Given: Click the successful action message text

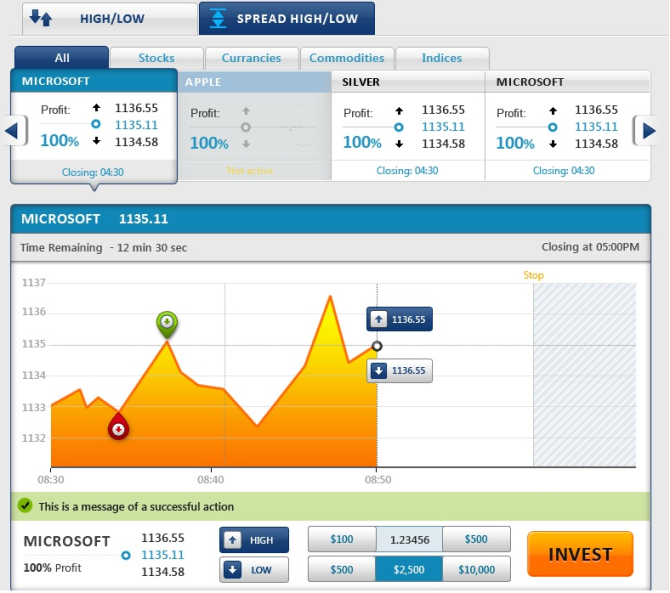Looking at the screenshot, I should click(x=136, y=507).
